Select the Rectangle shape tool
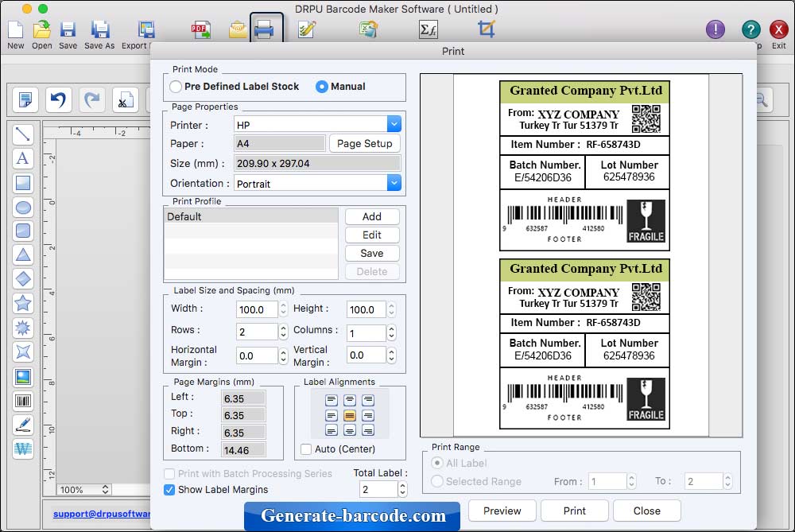 (23, 183)
